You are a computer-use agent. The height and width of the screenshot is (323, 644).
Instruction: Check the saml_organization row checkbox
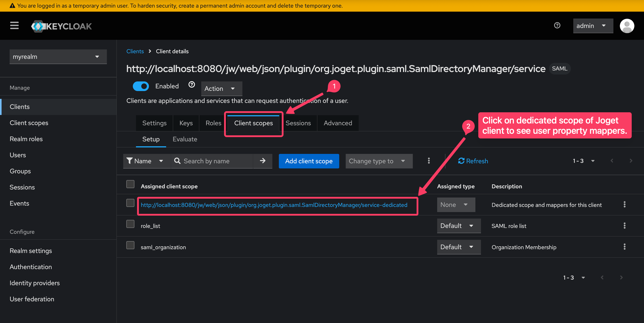[x=130, y=245]
